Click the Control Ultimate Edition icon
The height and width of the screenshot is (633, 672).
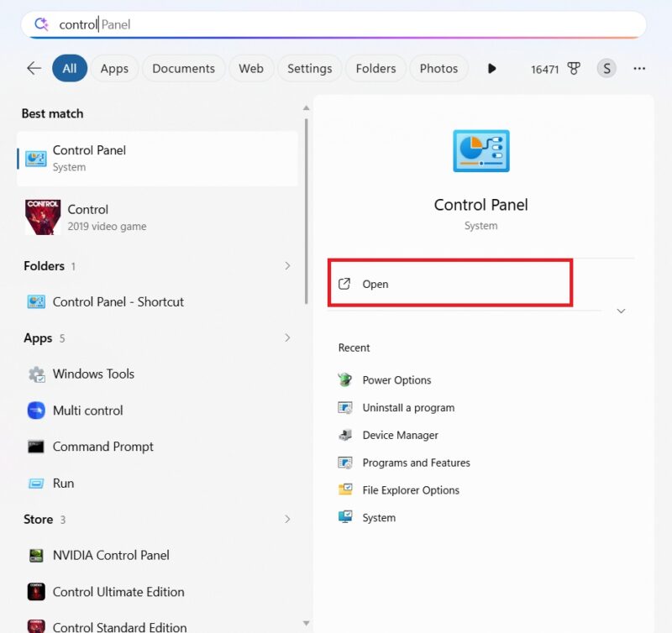pyautogui.click(x=36, y=592)
